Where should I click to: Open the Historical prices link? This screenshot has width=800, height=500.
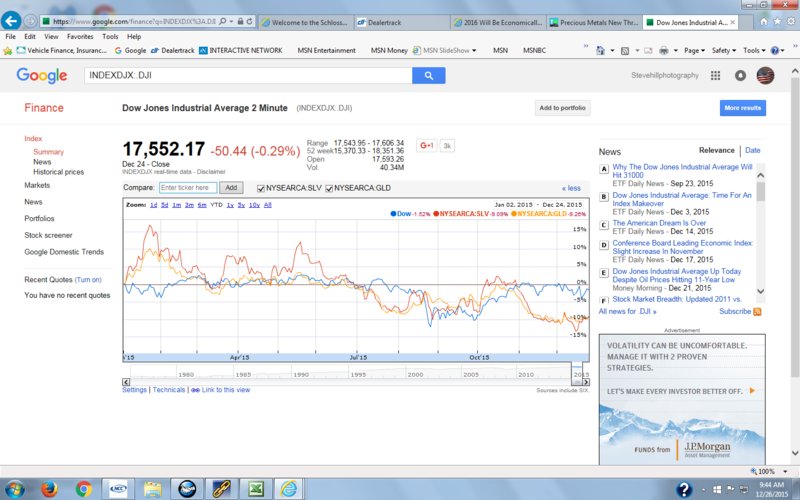[58, 172]
